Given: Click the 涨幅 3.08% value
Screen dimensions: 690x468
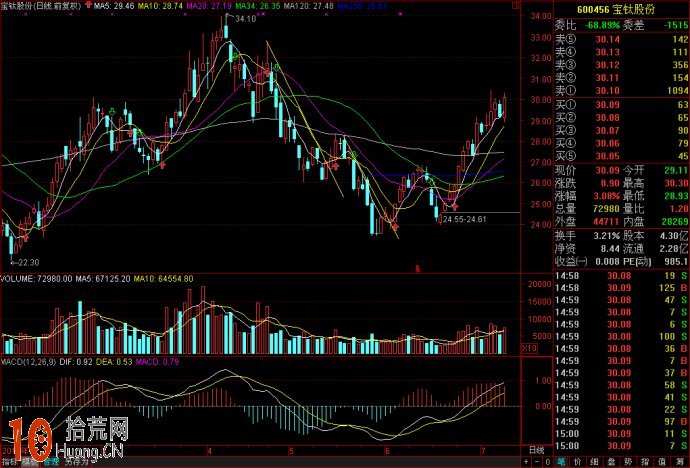Looking at the screenshot, I should tap(606, 196).
